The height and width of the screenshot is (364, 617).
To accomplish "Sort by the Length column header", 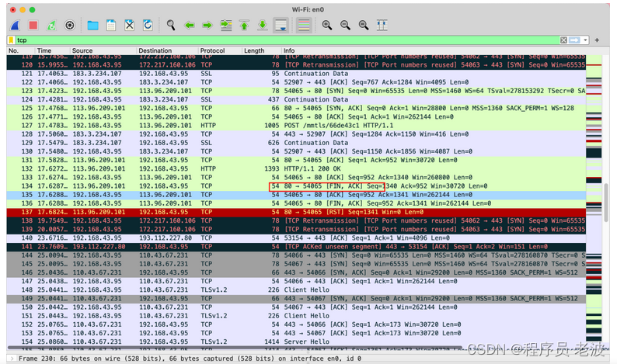I will click(x=261, y=50).
